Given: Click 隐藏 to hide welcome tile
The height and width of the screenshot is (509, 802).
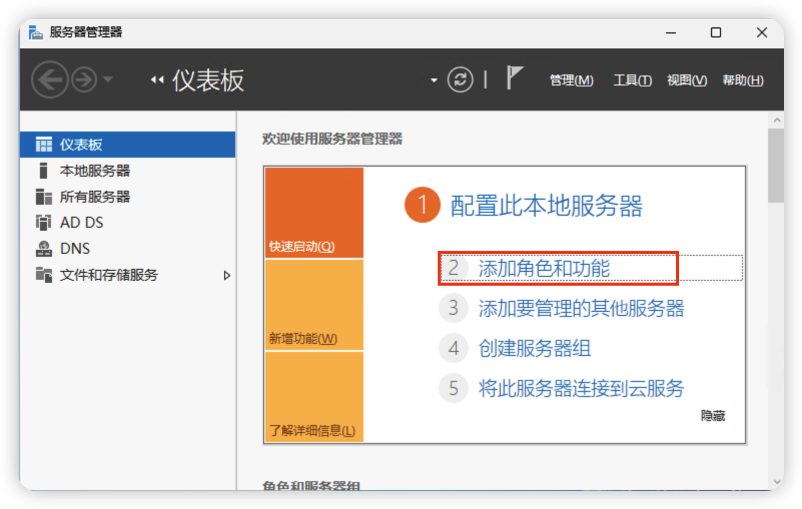Looking at the screenshot, I should pos(712,415).
